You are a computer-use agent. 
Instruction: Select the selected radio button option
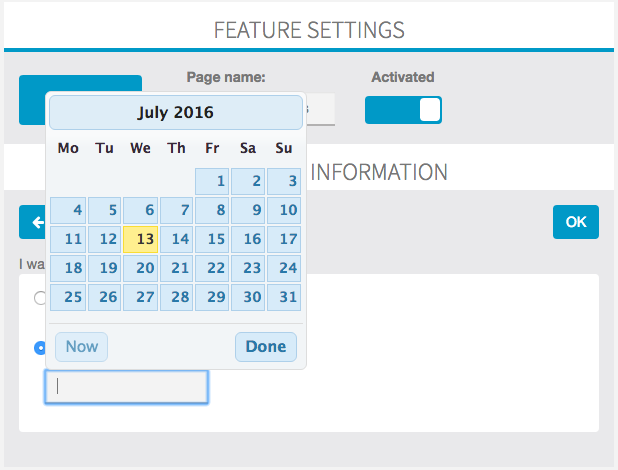tap(41, 348)
